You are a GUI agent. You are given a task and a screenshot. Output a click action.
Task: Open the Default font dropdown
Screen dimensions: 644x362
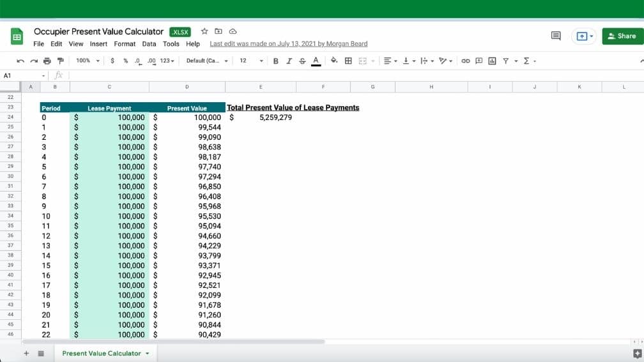206,61
